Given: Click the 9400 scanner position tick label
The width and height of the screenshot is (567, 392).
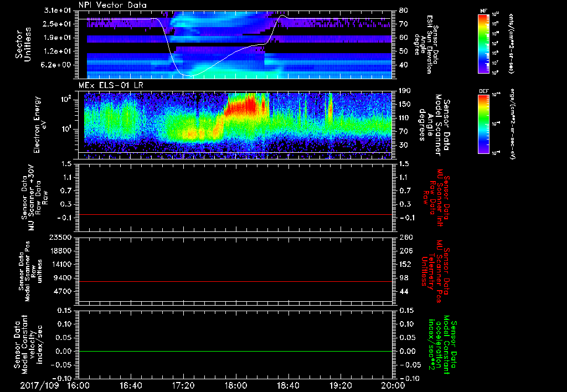Looking at the screenshot, I should tap(63, 278).
